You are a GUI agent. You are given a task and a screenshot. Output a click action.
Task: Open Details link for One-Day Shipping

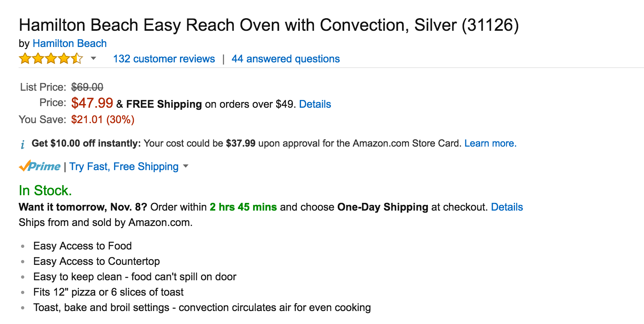(507, 207)
